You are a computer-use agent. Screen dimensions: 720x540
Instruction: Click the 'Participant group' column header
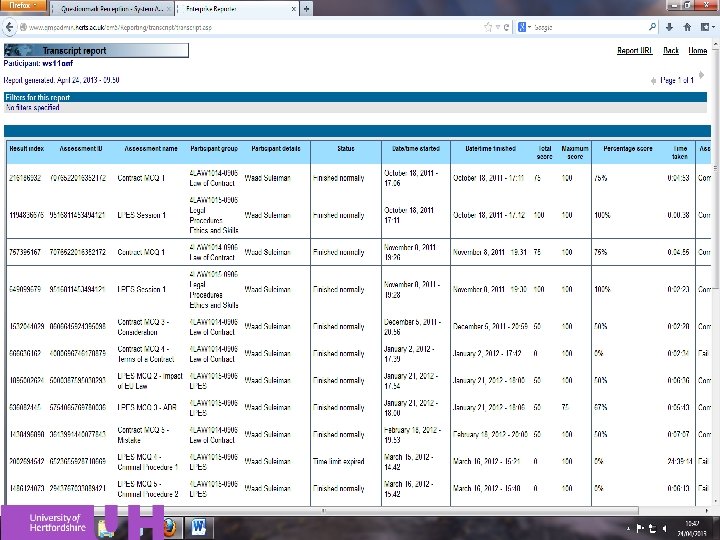(214, 149)
